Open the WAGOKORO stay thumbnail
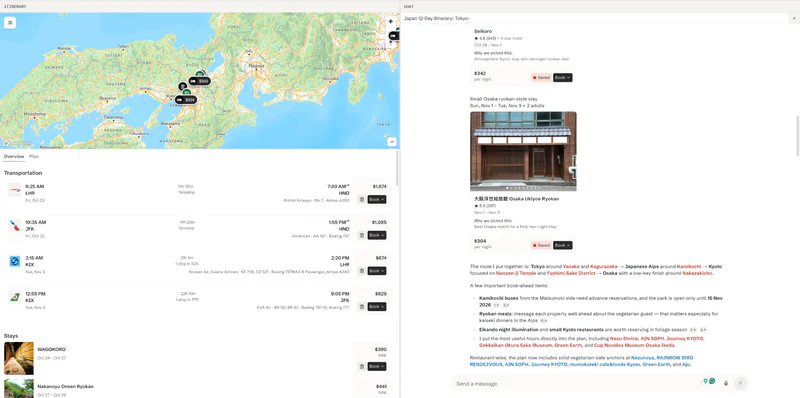The height and width of the screenshot is (398, 800). pos(19,358)
